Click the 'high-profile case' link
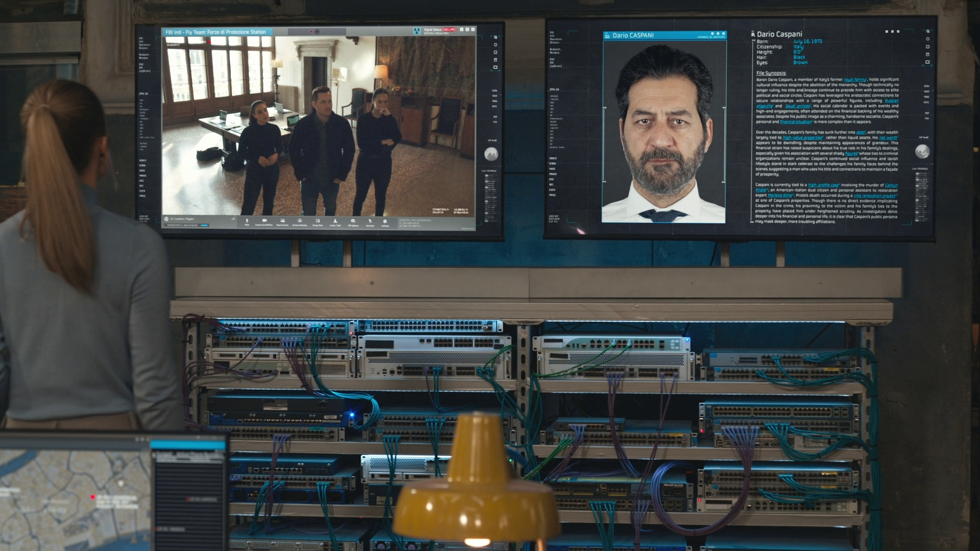This screenshot has width=980, height=551. [823, 185]
